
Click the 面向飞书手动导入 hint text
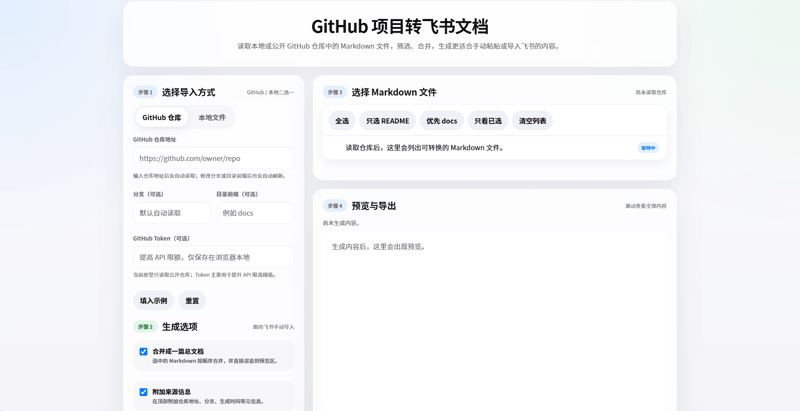pos(273,327)
